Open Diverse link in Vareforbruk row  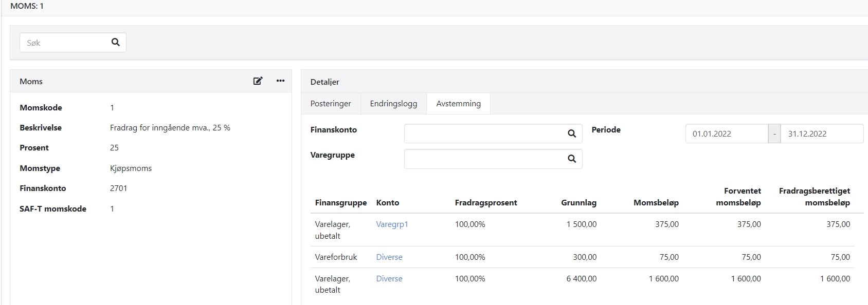[389, 257]
